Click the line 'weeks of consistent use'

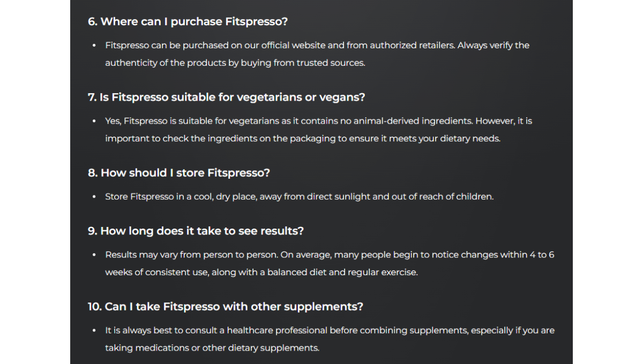[261, 272]
